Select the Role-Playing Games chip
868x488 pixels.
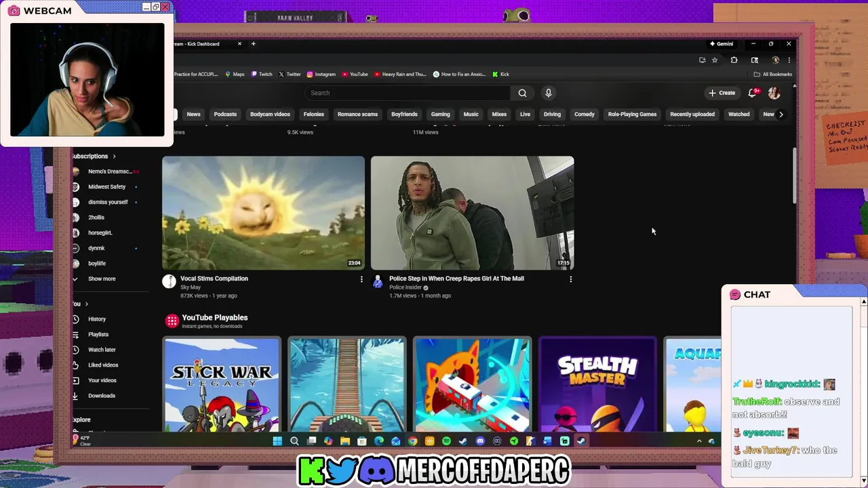[632, 115]
